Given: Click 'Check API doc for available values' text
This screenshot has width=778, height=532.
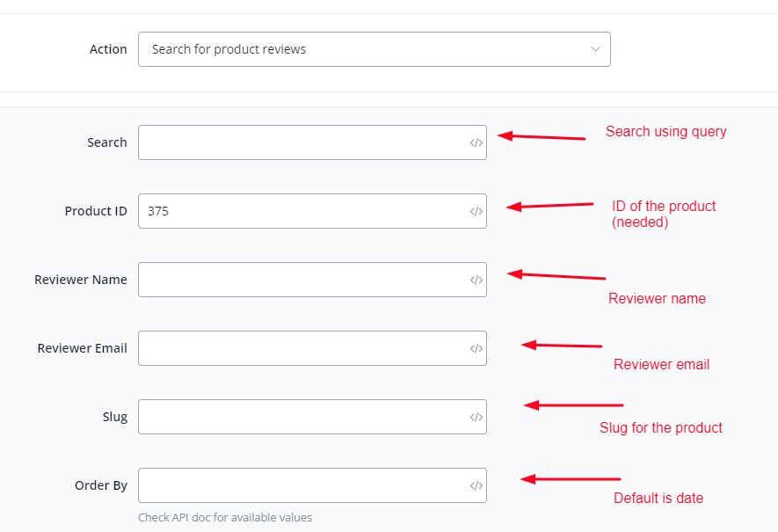Looking at the screenshot, I should (x=225, y=517).
